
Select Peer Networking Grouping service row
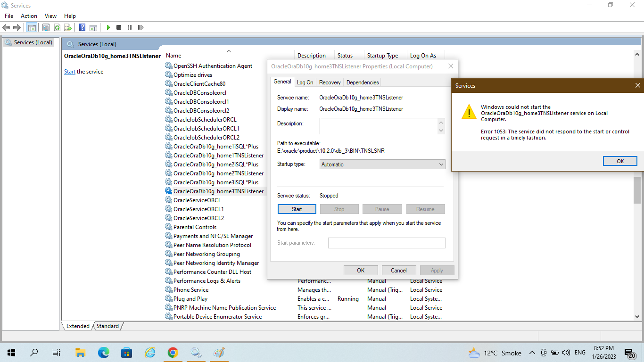click(206, 254)
